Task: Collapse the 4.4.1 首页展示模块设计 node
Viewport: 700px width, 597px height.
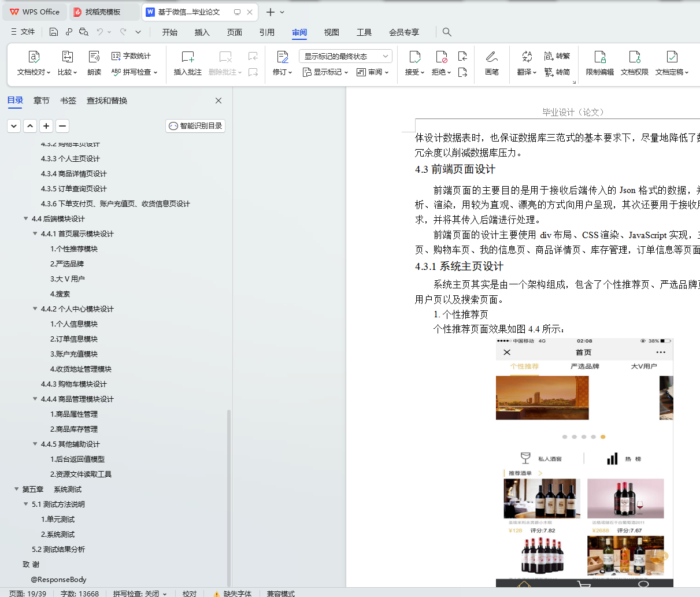Action: [35, 233]
